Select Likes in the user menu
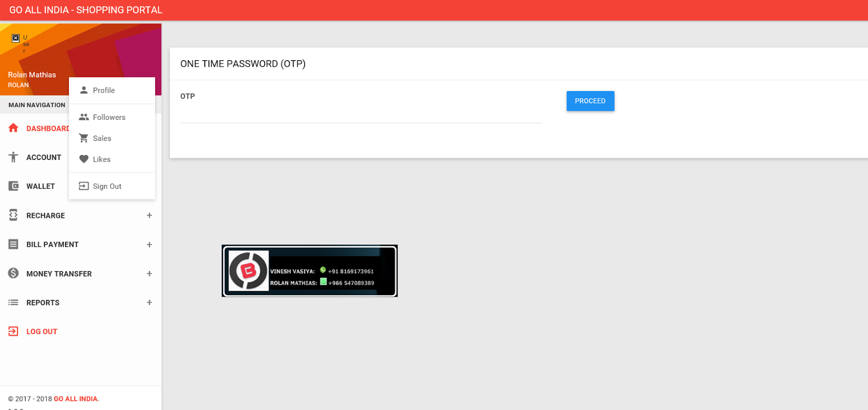This screenshot has height=410, width=868. click(x=112, y=159)
